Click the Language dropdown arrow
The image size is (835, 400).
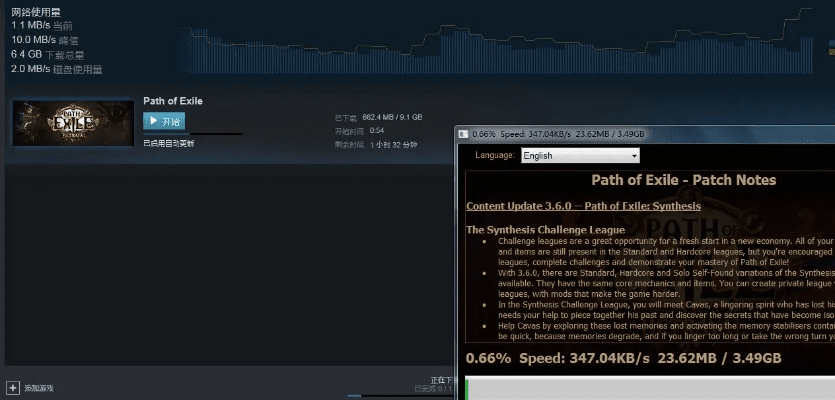634,156
